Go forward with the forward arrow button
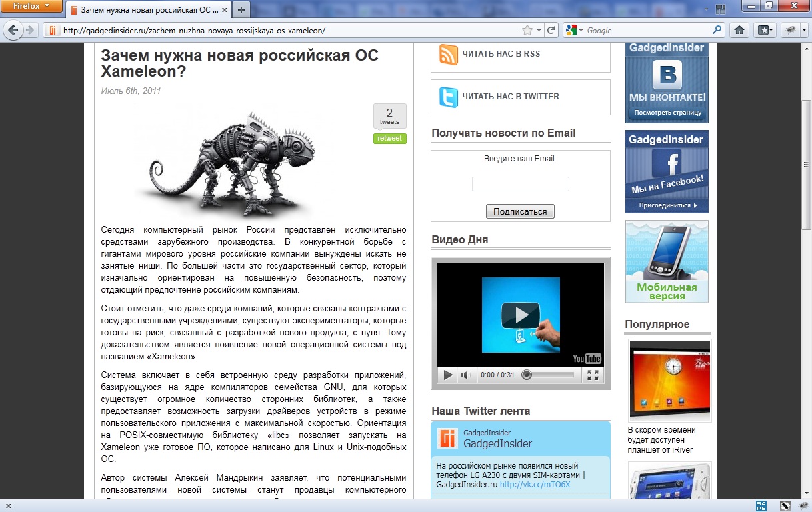Image resolution: width=812 pixels, height=512 pixels. pyautogui.click(x=31, y=30)
